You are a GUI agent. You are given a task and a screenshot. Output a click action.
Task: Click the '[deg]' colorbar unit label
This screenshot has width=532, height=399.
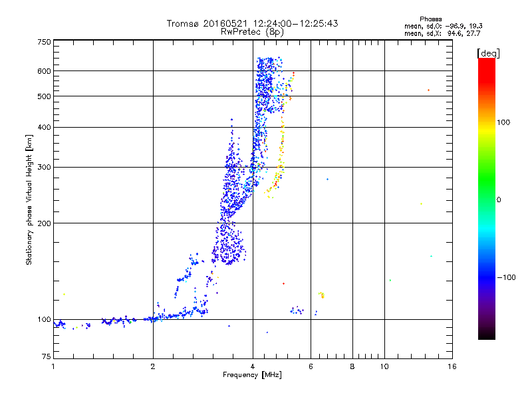(x=488, y=53)
